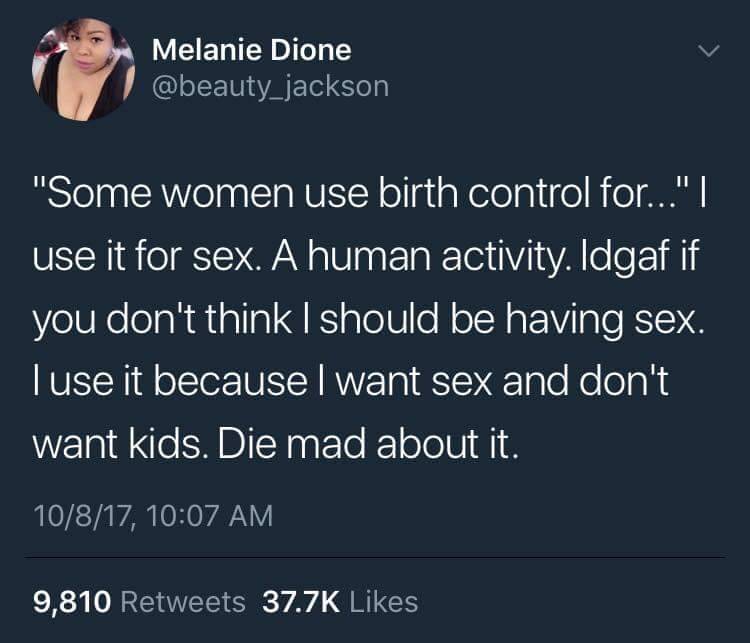
Task: Open the Melanie Dione display name
Action: point(252,50)
